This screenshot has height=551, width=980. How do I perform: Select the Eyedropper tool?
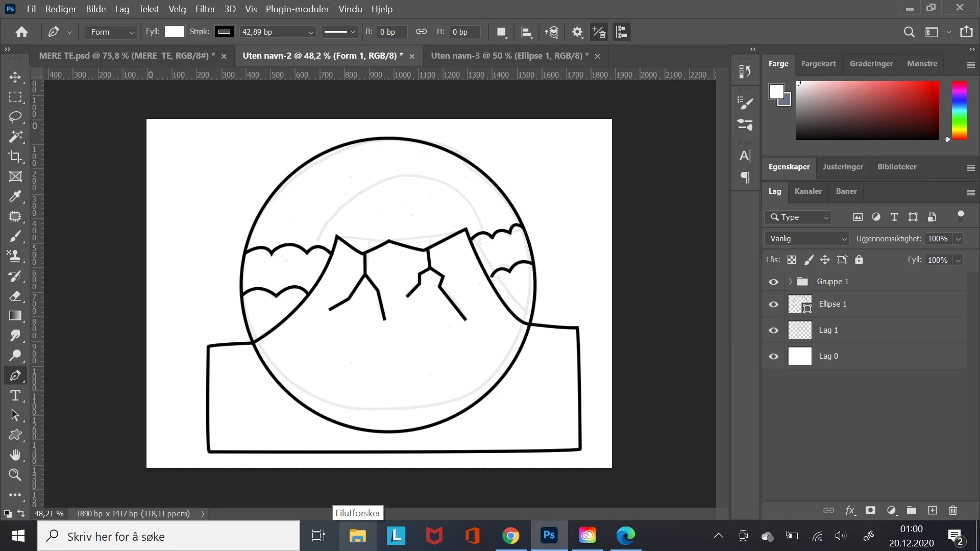15,196
